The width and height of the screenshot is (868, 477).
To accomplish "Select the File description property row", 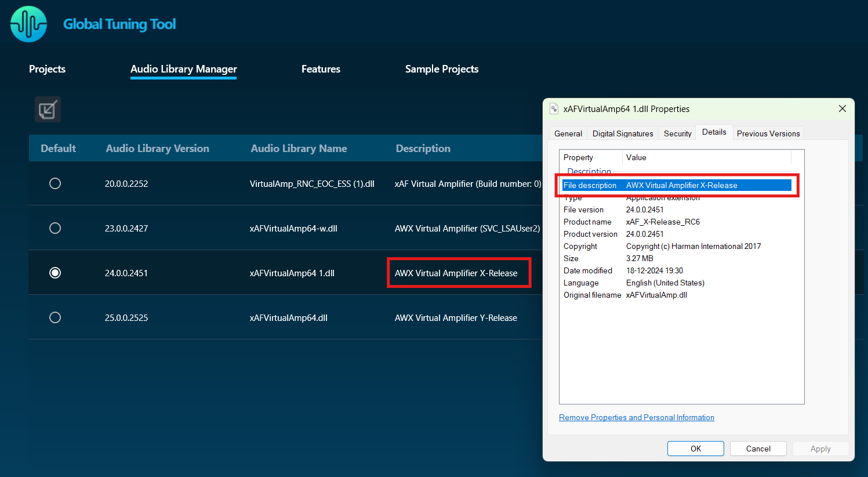I will pos(676,185).
